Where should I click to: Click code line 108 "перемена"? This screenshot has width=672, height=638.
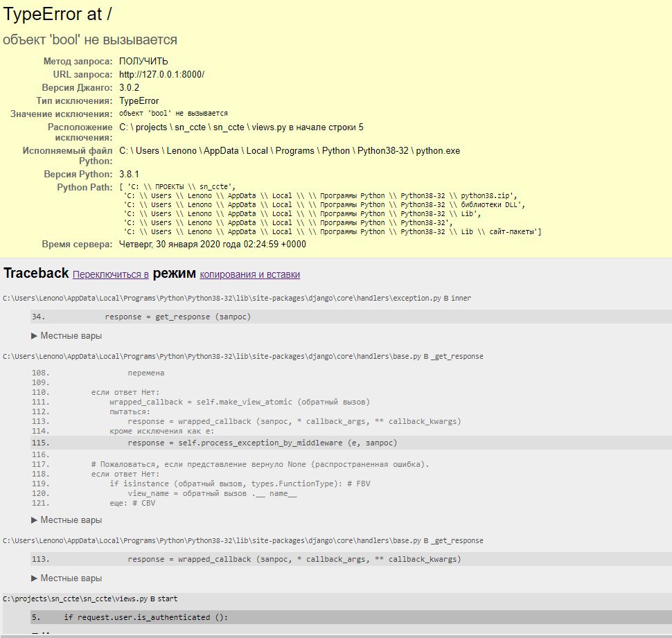[145, 373]
